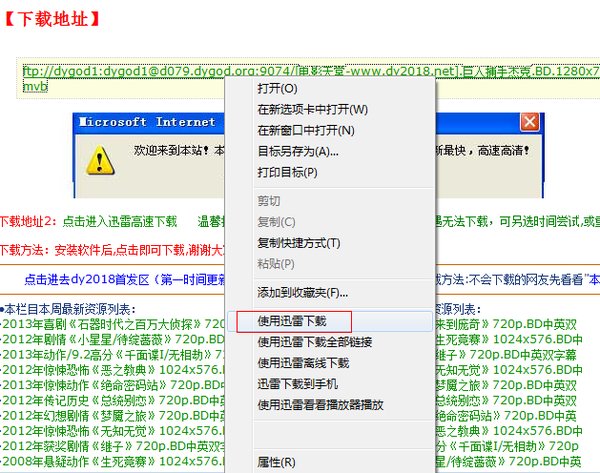Click 使用迅雷下载 menu option
The image size is (600, 473).
coord(292,321)
